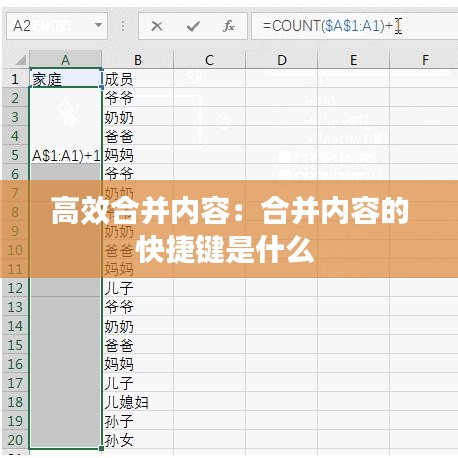Confirm the formula with the checkmark icon

point(193,26)
